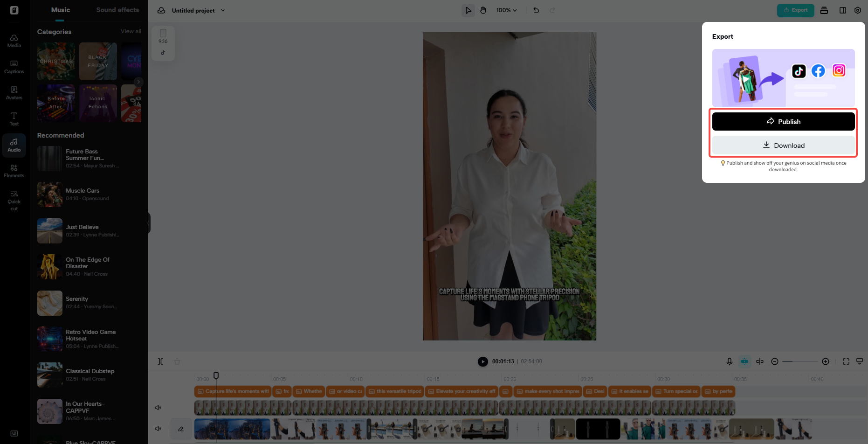Select the Captions tool in sidebar

pos(14,66)
